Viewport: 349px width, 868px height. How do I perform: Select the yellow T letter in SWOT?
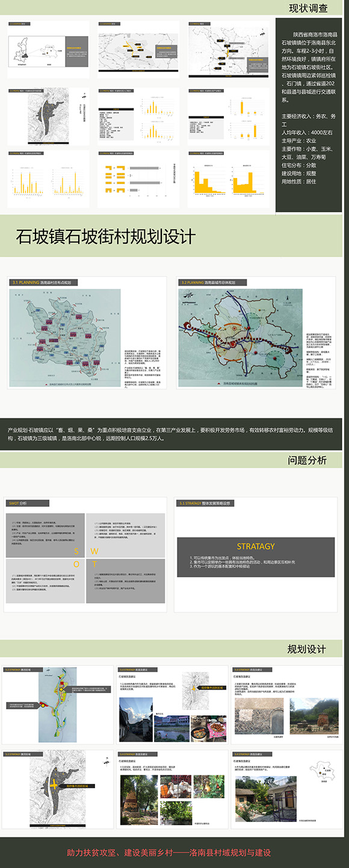pyautogui.click(x=94, y=564)
